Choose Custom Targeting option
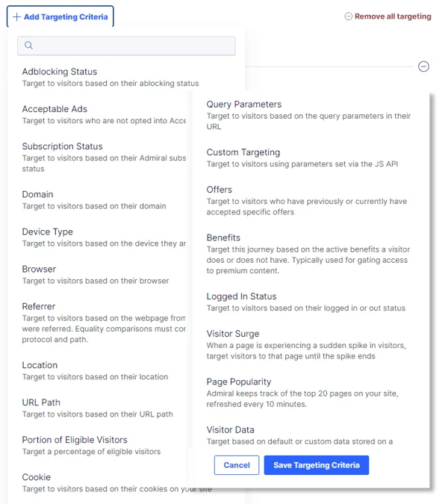Image resolution: width=448 pixels, height=504 pixels. [x=243, y=152]
